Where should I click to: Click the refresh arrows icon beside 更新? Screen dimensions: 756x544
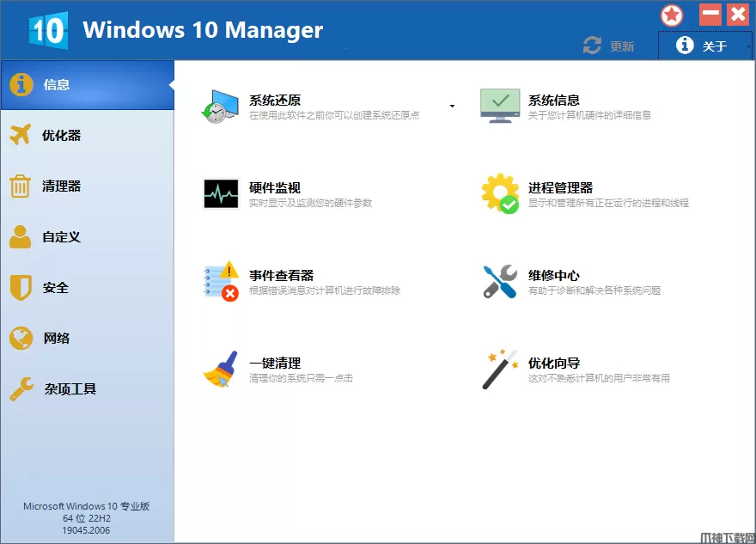(x=592, y=46)
